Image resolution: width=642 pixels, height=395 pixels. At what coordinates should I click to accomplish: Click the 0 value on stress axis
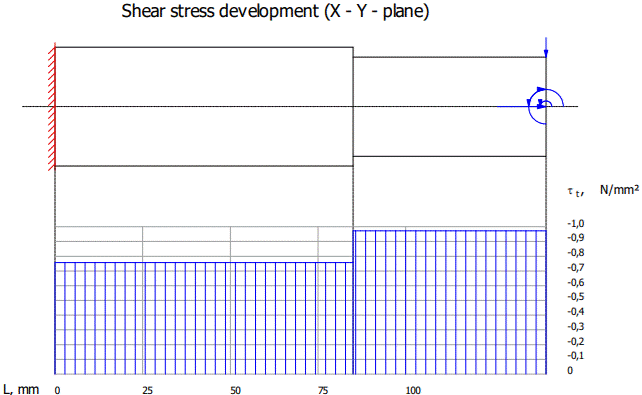point(570,370)
